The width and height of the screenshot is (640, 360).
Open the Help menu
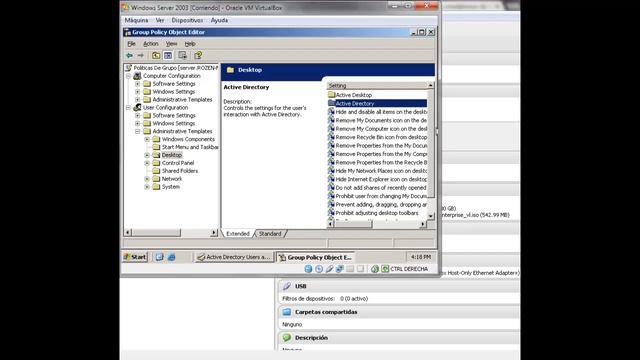pyautogui.click(x=190, y=44)
